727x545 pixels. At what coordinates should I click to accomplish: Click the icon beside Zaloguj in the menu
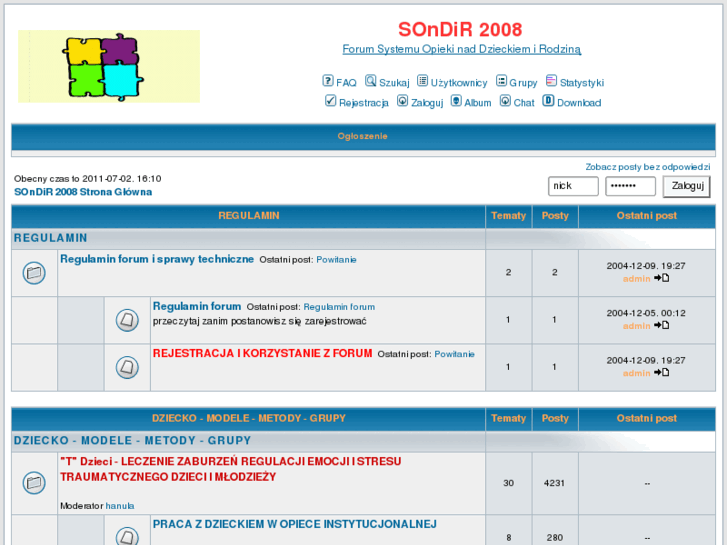tap(402, 101)
